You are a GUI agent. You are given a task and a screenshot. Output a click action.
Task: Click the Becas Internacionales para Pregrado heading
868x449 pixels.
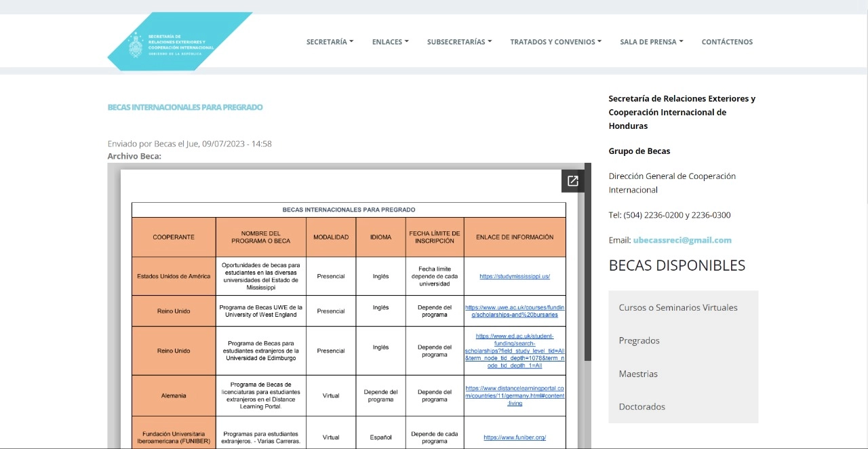click(x=185, y=107)
